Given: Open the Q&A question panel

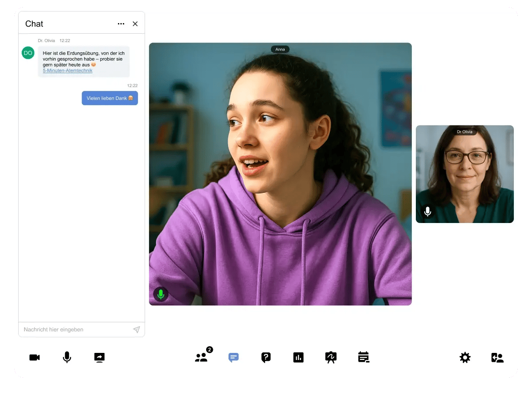Looking at the screenshot, I should pyautogui.click(x=266, y=357).
